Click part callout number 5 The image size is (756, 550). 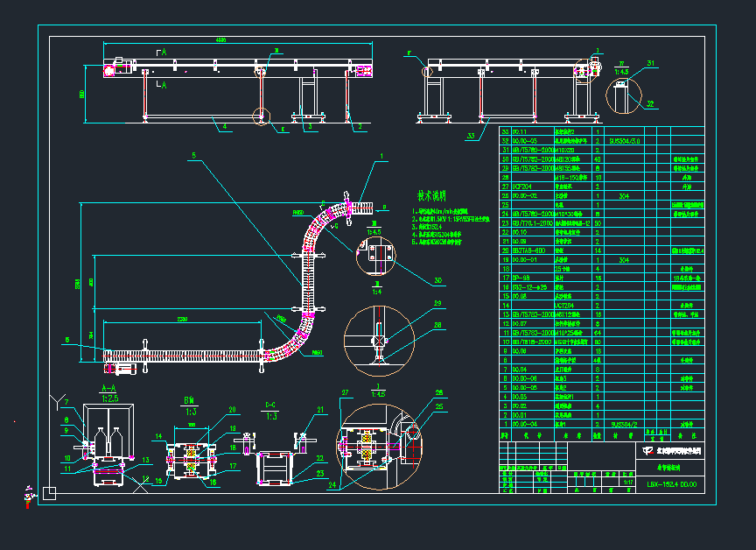pos(194,156)
